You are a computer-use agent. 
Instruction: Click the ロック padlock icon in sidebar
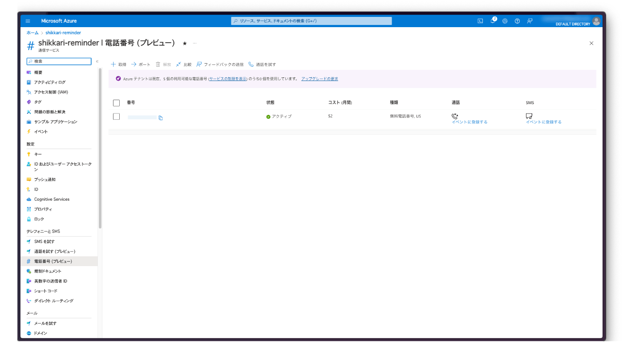pos(29,219)
